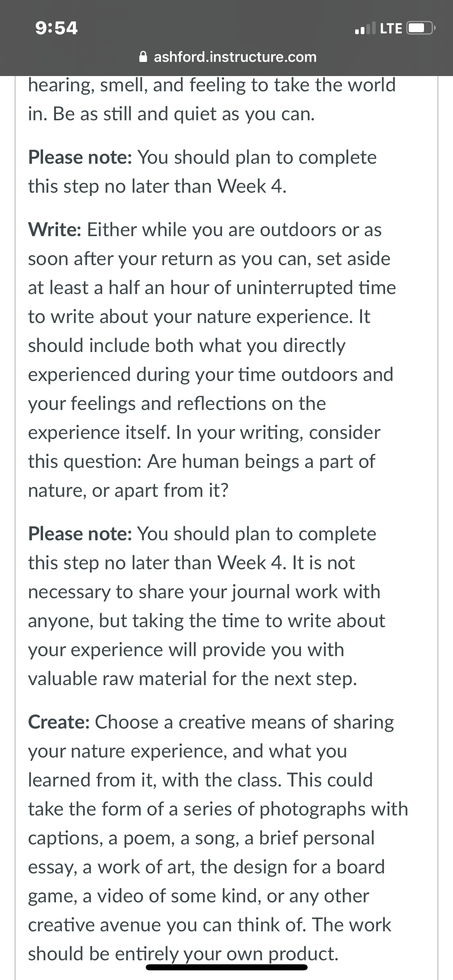Tap the cellular signal bars icon

click(x=365, y=28)
